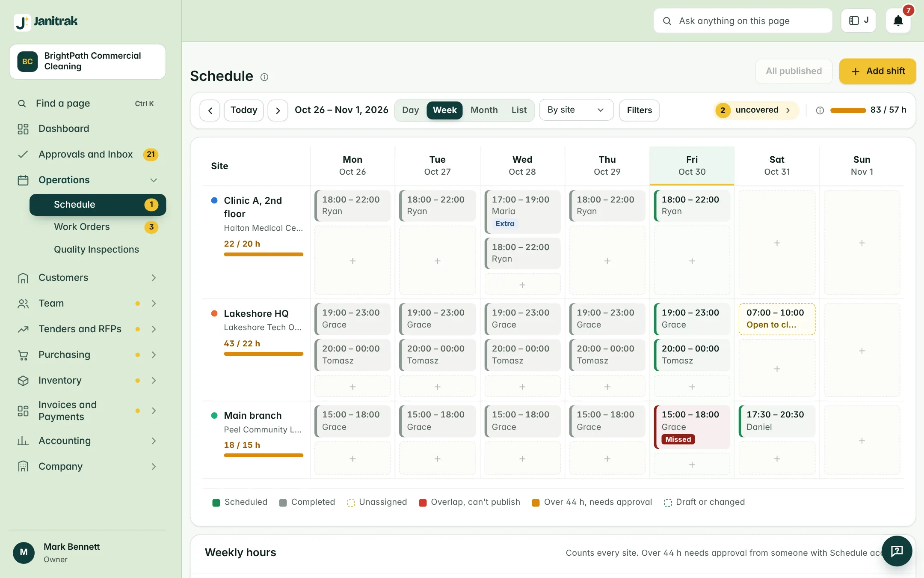This screenshot has width=924, height=578.
Task: Expand the Team menu chevron
Action: 154,304
